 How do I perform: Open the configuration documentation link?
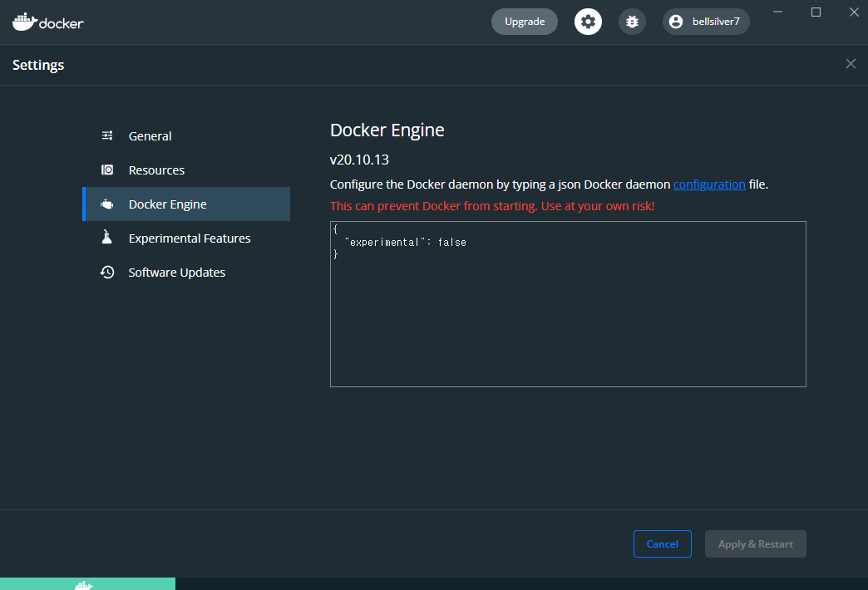[x=709, y=184]
